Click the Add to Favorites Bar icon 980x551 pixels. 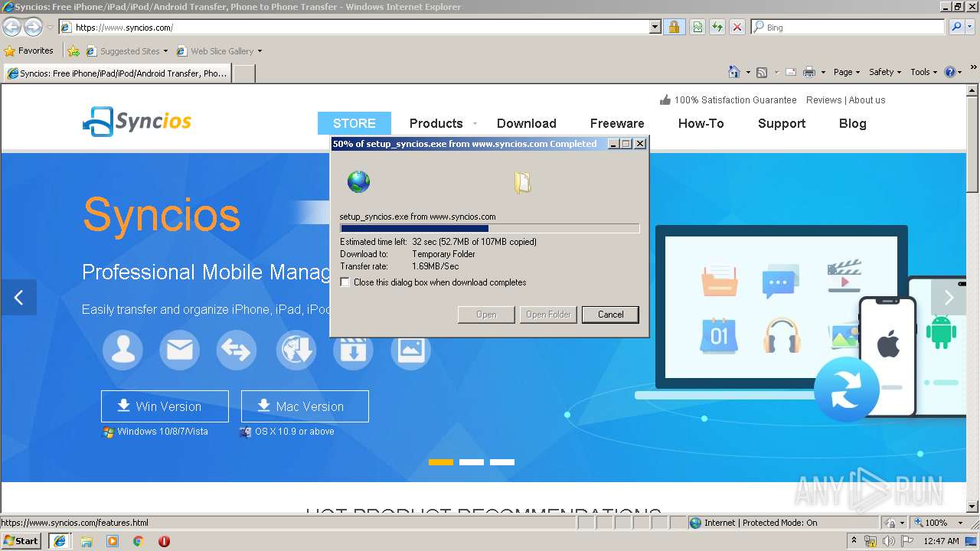click(73, 51)
